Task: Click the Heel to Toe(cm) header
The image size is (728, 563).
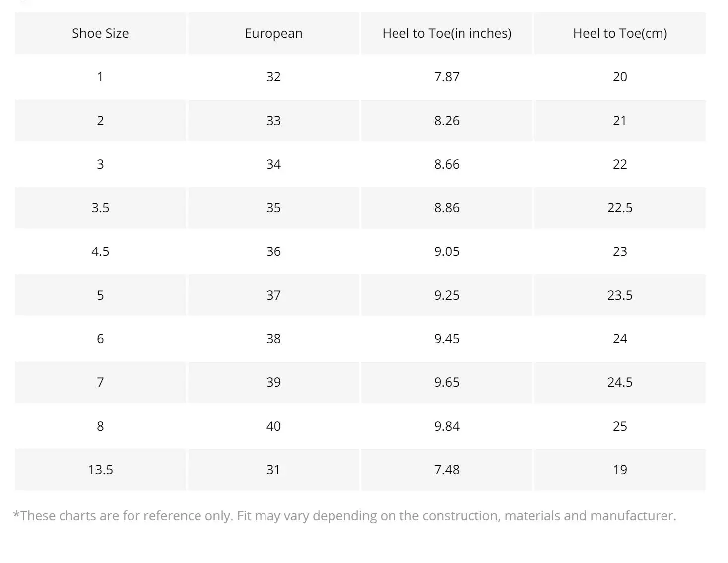Action: pyautogui.click(x=620, y=33)
